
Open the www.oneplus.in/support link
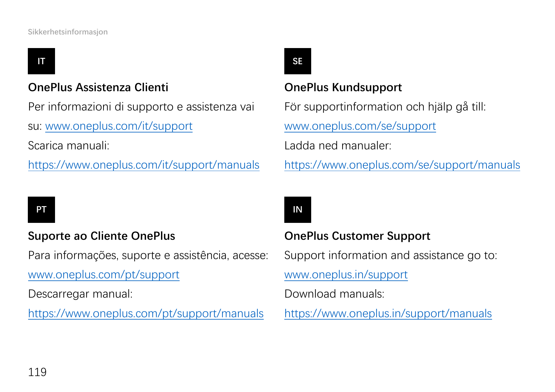click(x=346, y=275)
